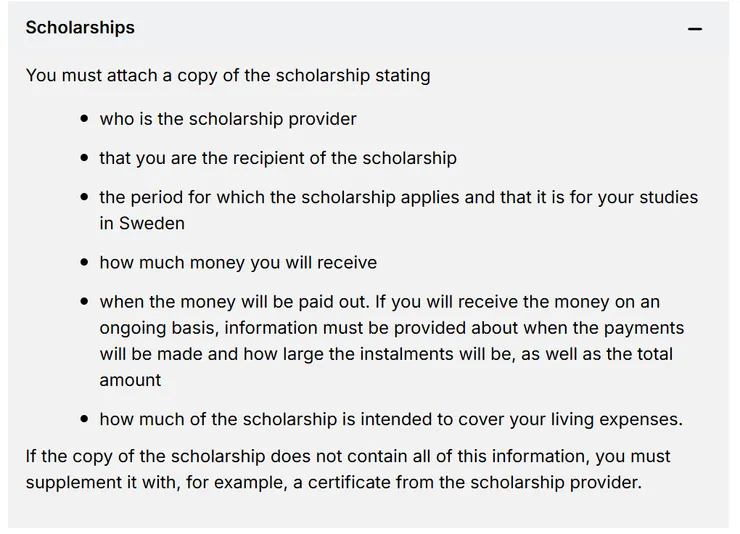Click the Scholarships heading
740x534 pixels.
pos(80,27)
